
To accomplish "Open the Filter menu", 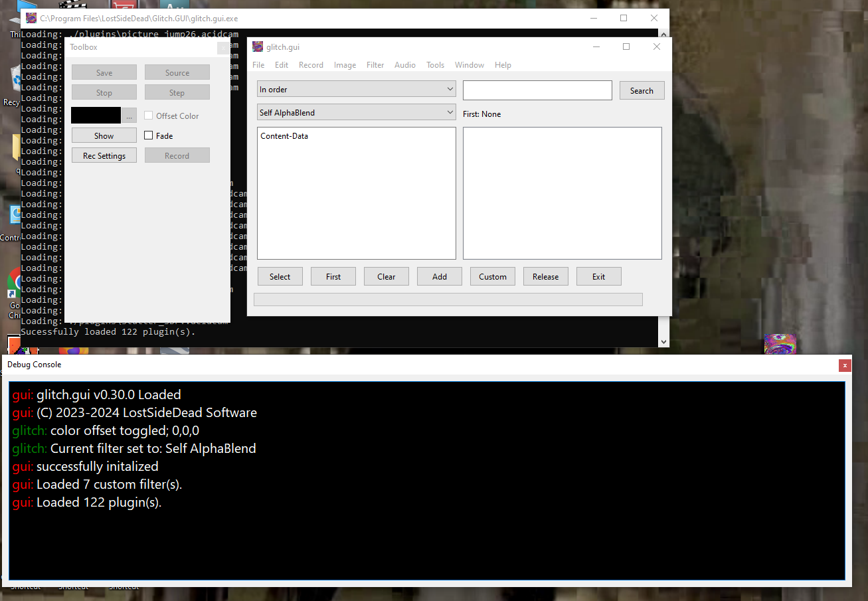I will (375, 65).
